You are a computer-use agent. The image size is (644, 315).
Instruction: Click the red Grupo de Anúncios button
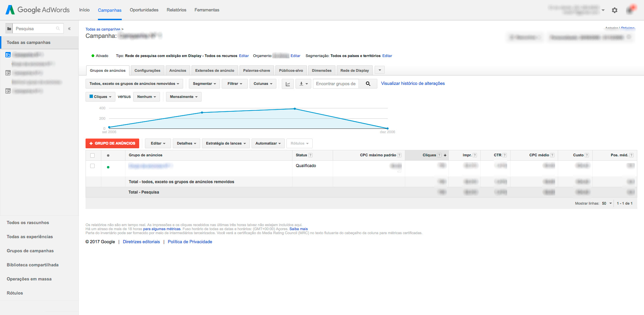click(112, 144)
